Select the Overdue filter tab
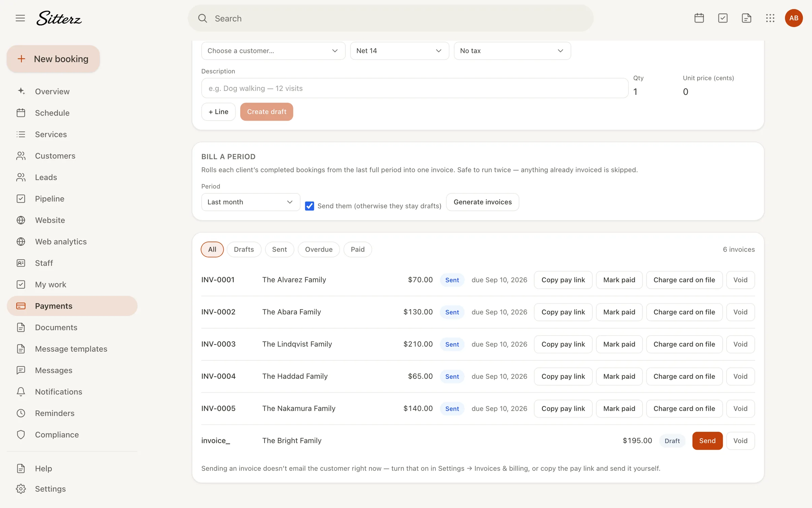The image size is (812, 508). 319,250
